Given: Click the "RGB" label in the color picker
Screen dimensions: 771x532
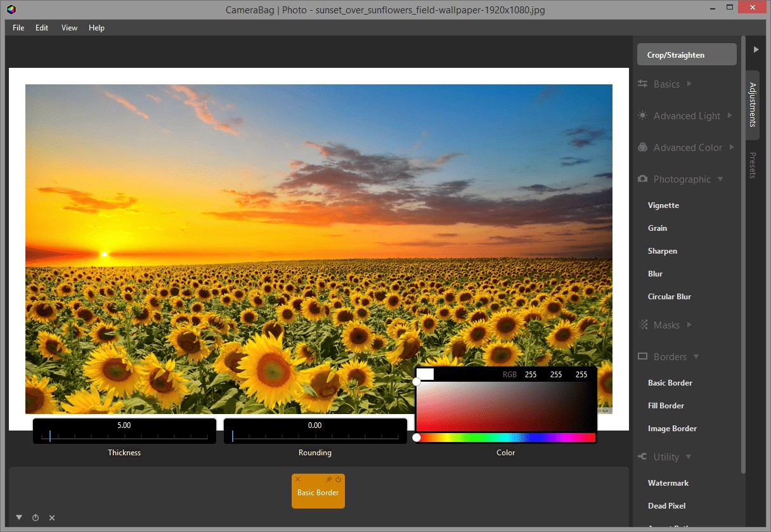Looking at the screenshot, I should pos(510,375).
